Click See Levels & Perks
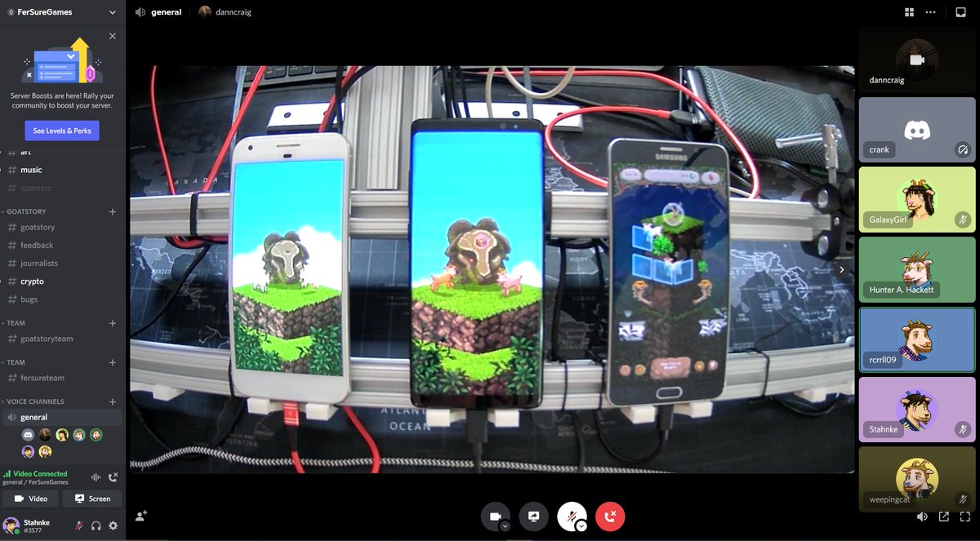980x541 pixels. [x=62, y=131]
